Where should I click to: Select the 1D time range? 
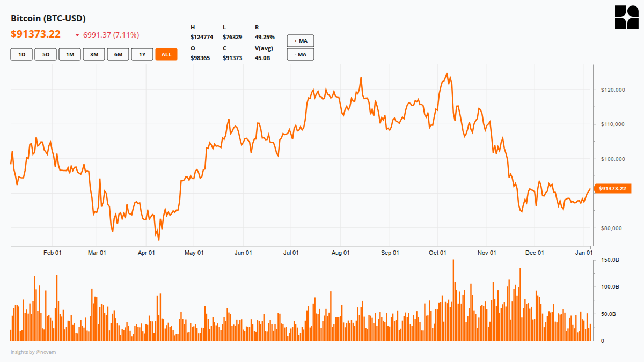21,54
